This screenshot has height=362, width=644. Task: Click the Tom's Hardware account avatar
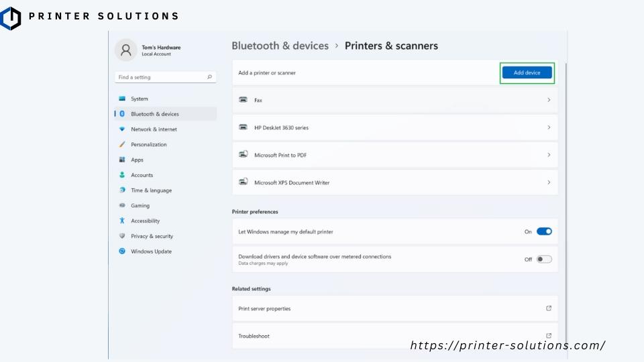pyautogui.click(x=125, y=50)
